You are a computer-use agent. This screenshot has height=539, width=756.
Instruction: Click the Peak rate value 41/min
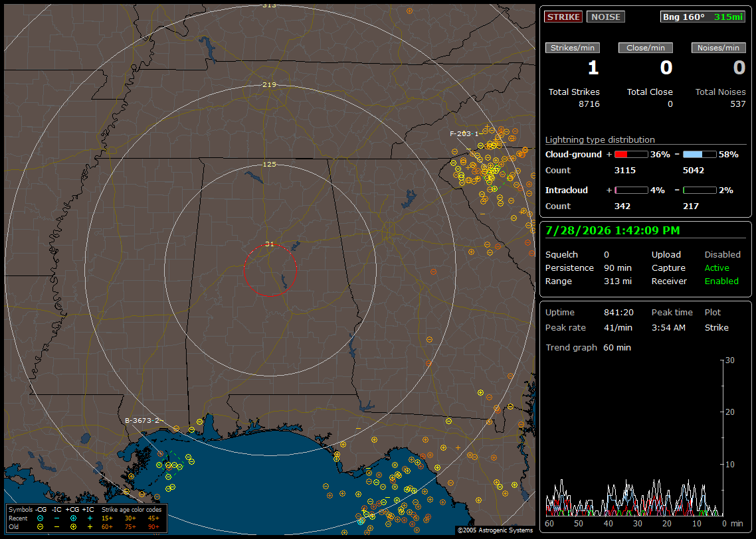[x=618, y=327]
